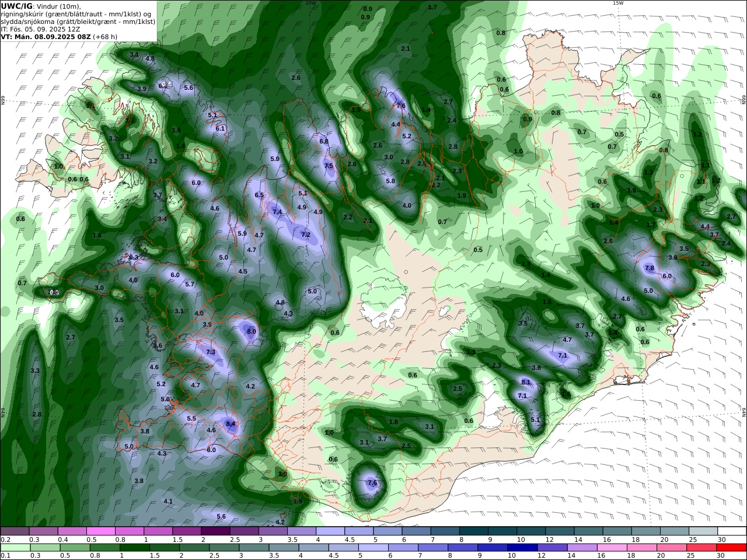The height and width of the screenshot is (560, 747).
Task: Select the 8.1 precipitation value on the map
Action: pyautogui.click(x=526, y=382)
